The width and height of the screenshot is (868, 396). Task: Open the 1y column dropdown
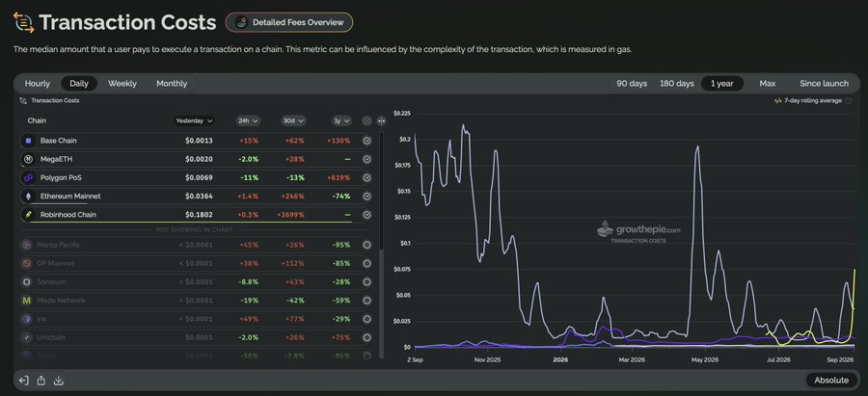coord(341,120)
